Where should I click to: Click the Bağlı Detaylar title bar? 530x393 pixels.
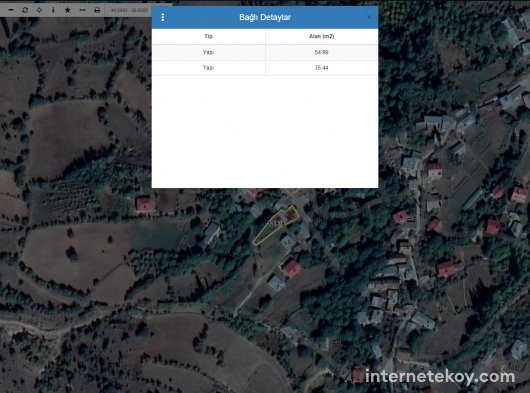pyautogui.click(x=265, y=17)
